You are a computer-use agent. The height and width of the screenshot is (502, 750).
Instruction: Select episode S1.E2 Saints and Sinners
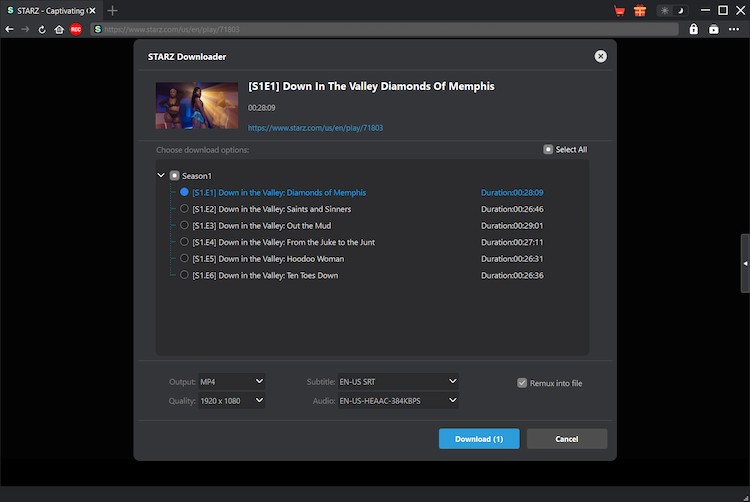pyautogui.click(x=184, y=209)
